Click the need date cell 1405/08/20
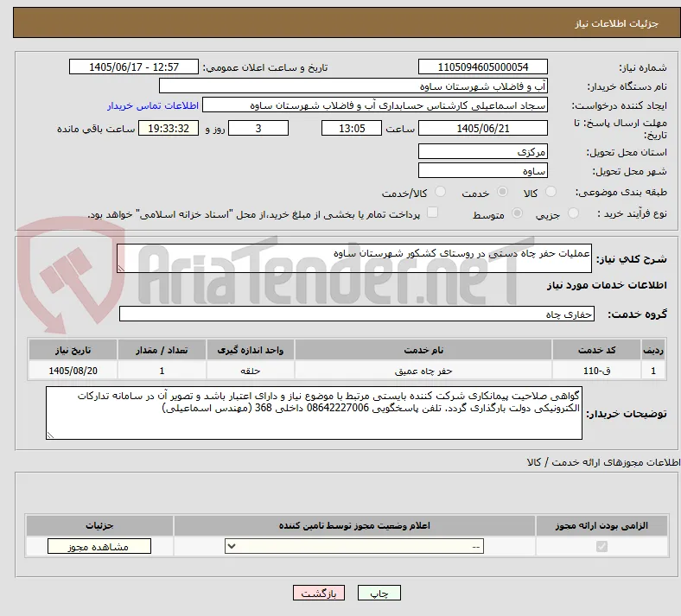Viewport: 681px width, 616px height. point(73,371)
